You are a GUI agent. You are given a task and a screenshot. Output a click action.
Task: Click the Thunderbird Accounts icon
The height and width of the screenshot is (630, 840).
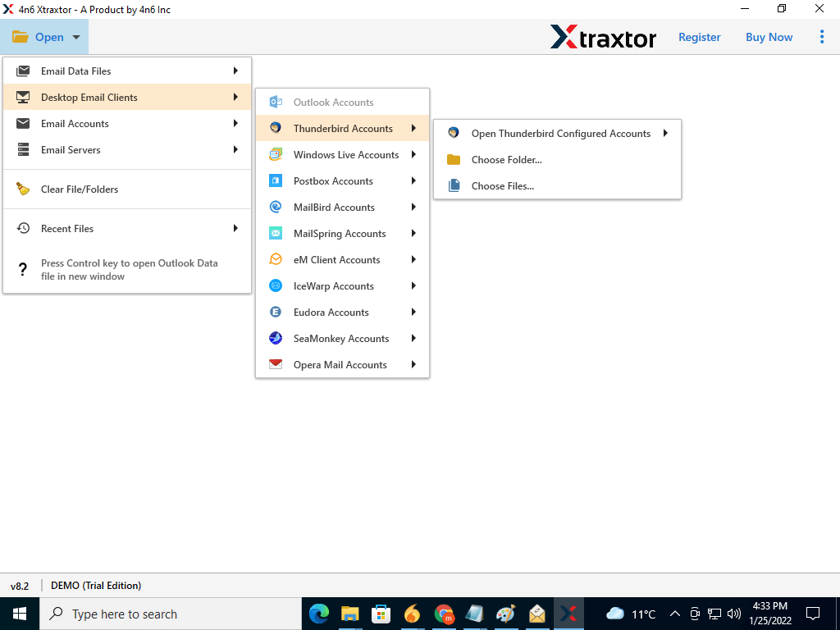276,129
